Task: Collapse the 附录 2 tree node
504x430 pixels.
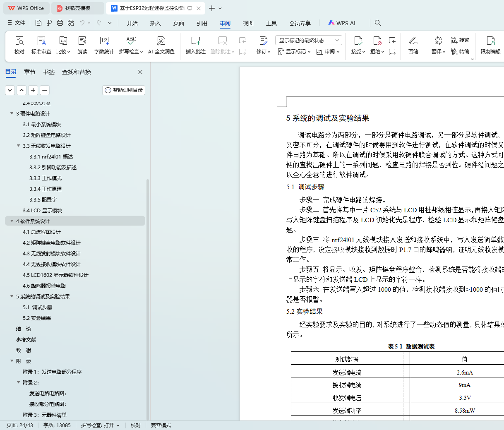Action: tap(19, 382)
